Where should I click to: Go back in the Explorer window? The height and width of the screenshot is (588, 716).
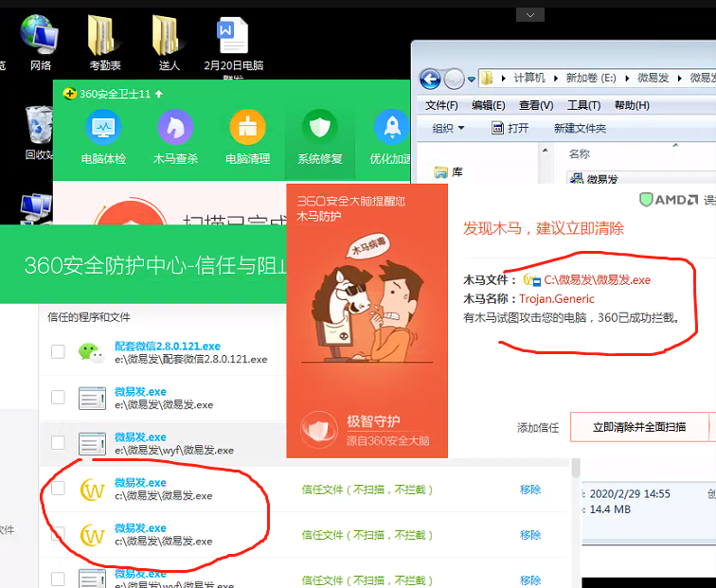(x=430, y=80)
